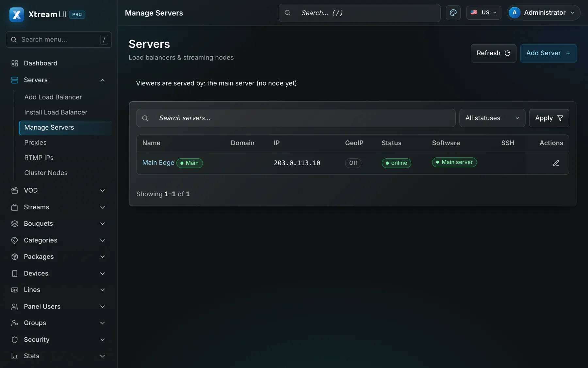The width and height of the screenshot is (588, 368).
Task: Open the All statuses dropdown
Action: (492, 118)
